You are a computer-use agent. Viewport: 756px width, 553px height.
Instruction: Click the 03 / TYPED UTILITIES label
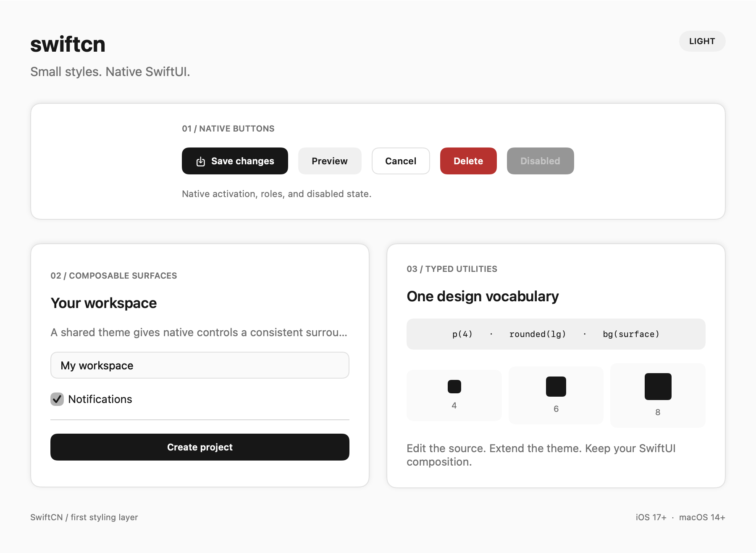(x=452, y=269)
